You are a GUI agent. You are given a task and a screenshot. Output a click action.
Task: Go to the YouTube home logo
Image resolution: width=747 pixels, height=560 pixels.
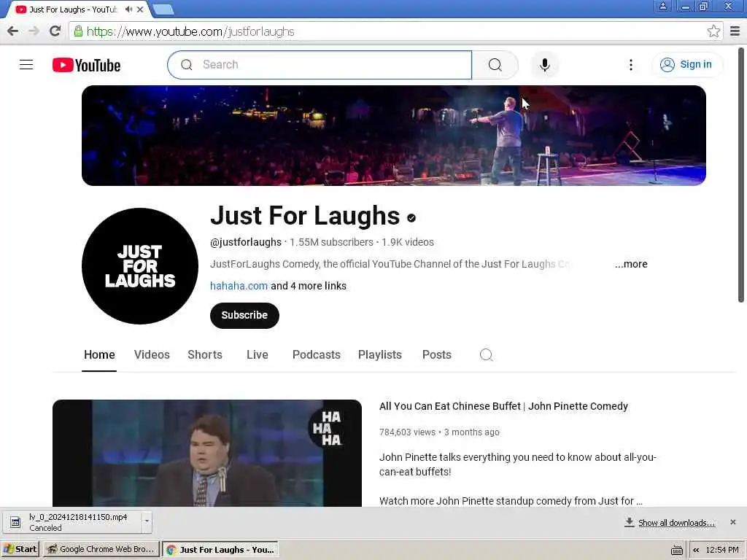[86, 65]
